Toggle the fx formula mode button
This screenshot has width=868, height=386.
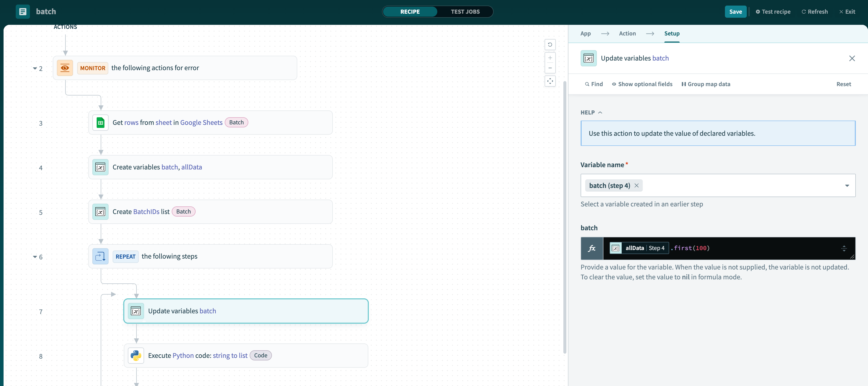pyautogui.click(x=592, y=248)
